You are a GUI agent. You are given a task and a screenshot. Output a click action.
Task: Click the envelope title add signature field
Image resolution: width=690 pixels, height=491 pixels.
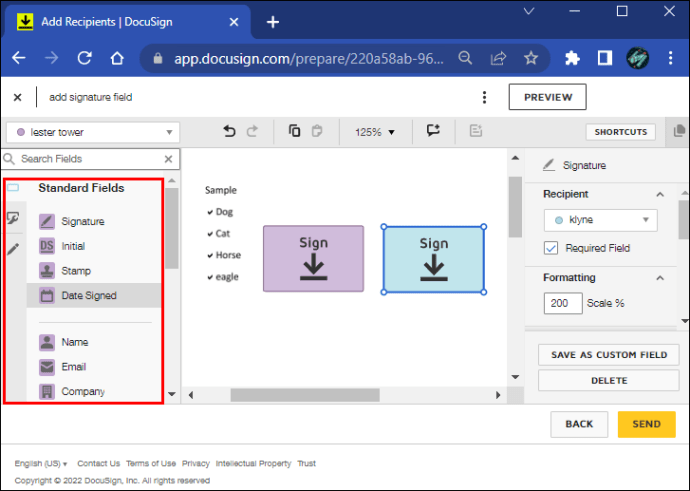click(x=91, y=97)
